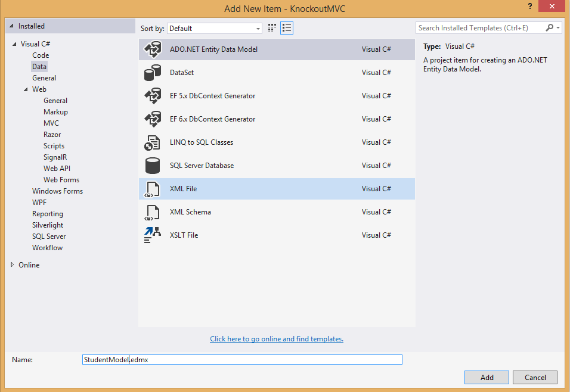
Task: Open the go online and find templates link
Action: 277,338
